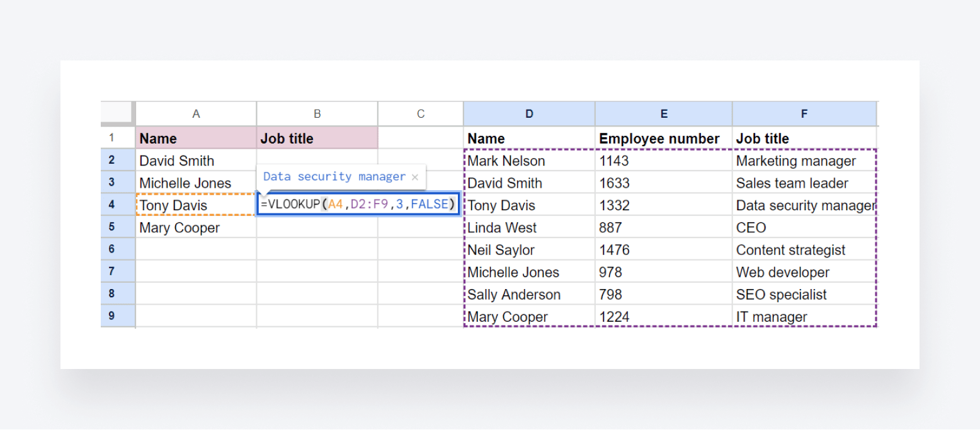Click the pink Name header in column A
Image resolution: width=980 pixels, height=437 pixels.
(196, 138)
